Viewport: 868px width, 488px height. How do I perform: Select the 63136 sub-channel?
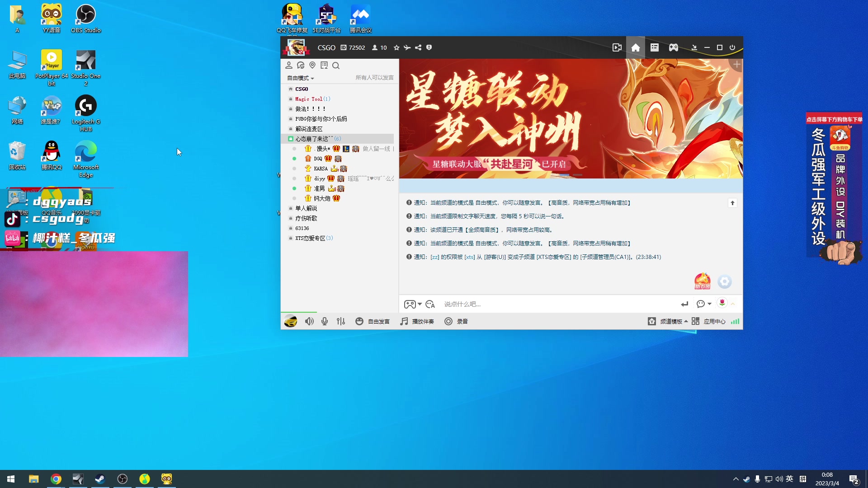(302, 228)
